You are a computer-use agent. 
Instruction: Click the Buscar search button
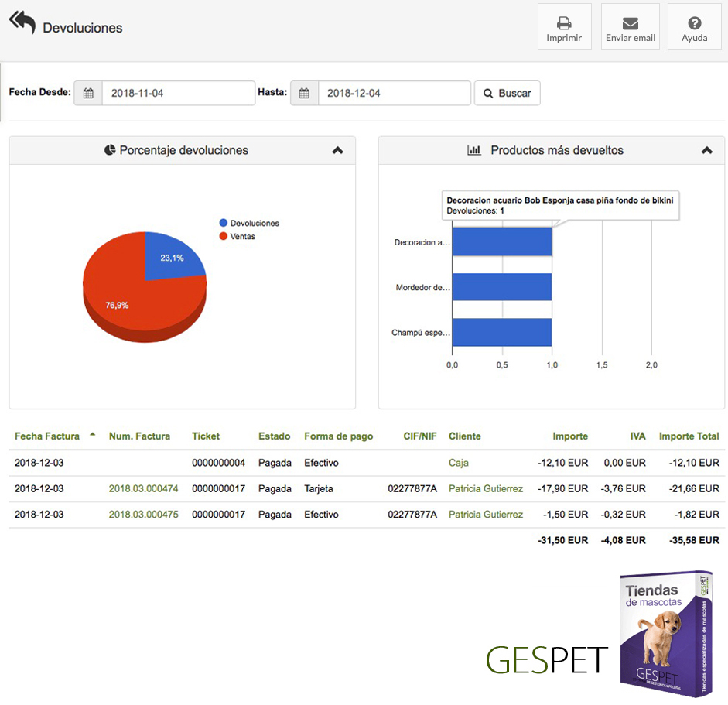click(507, 93)
